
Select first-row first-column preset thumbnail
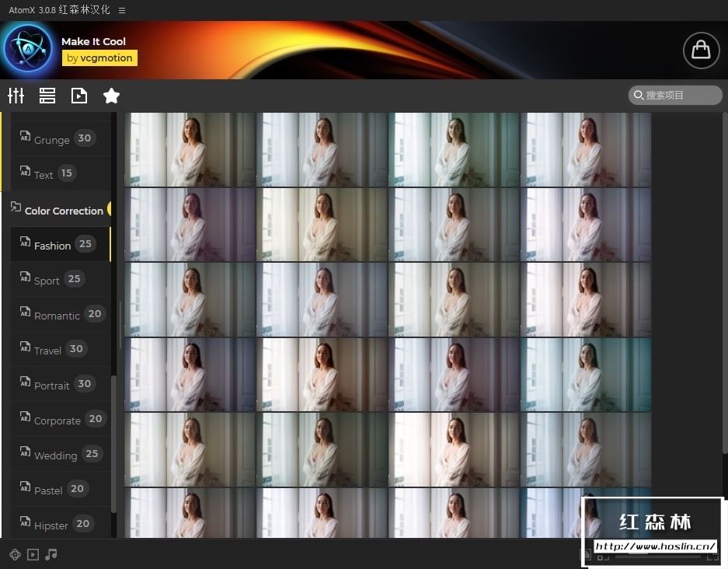(190, 149)
